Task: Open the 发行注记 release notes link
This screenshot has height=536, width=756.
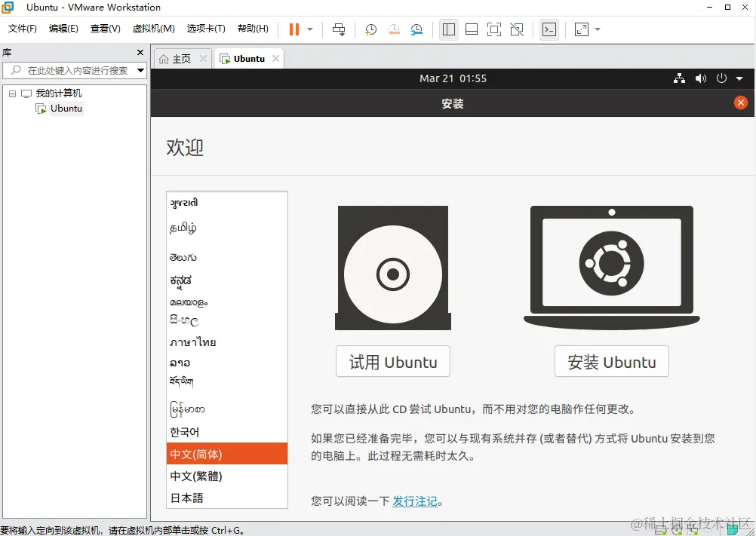Action: pyautogui.click(x=415, y=501)
